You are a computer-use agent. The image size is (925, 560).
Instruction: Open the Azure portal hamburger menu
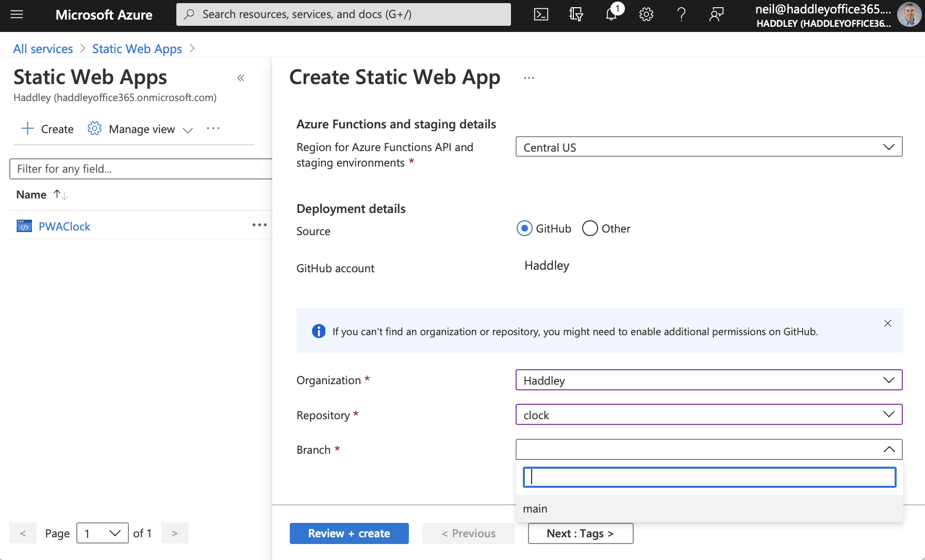[17, 14]
